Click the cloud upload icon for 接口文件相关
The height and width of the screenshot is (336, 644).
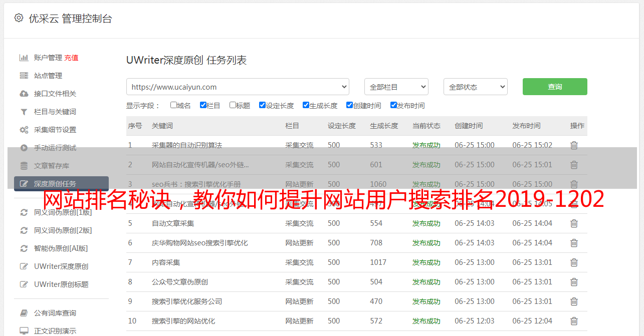coord(24,94)
